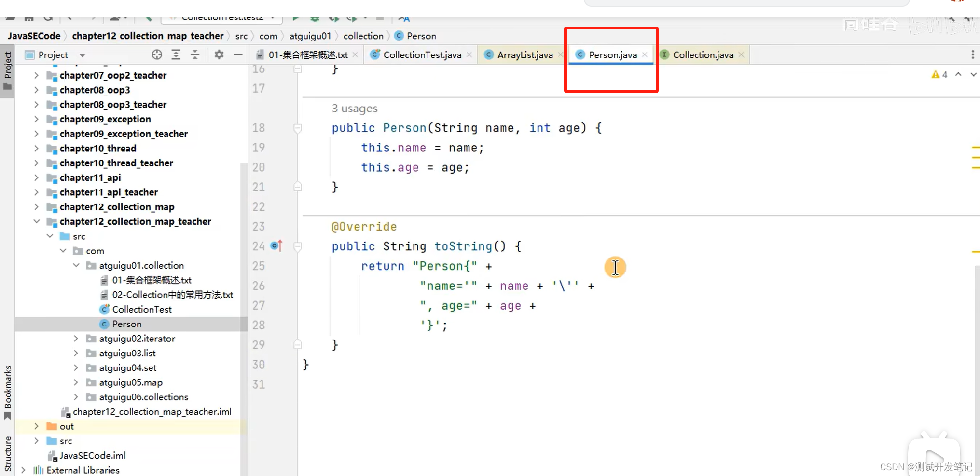This screenshot has width=980, height=476.
Task: Select the out folder in project tree
Action: (x=67, y=426)
